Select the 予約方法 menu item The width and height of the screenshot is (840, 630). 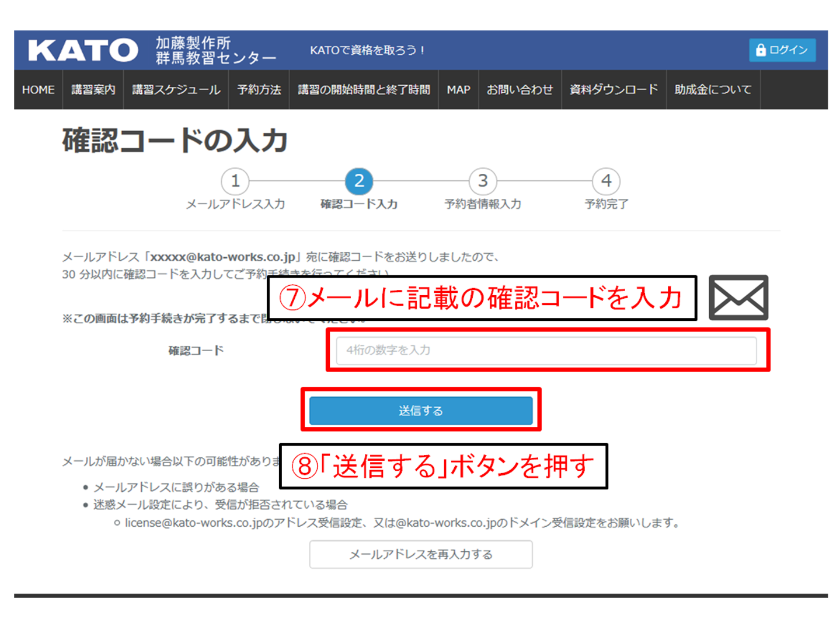point(259,90)
